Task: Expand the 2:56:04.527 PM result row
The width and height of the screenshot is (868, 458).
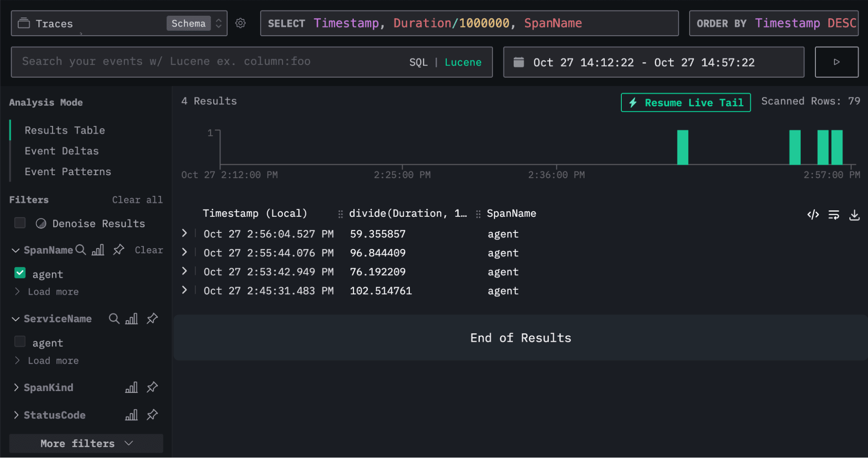Action: click(185, 233)
